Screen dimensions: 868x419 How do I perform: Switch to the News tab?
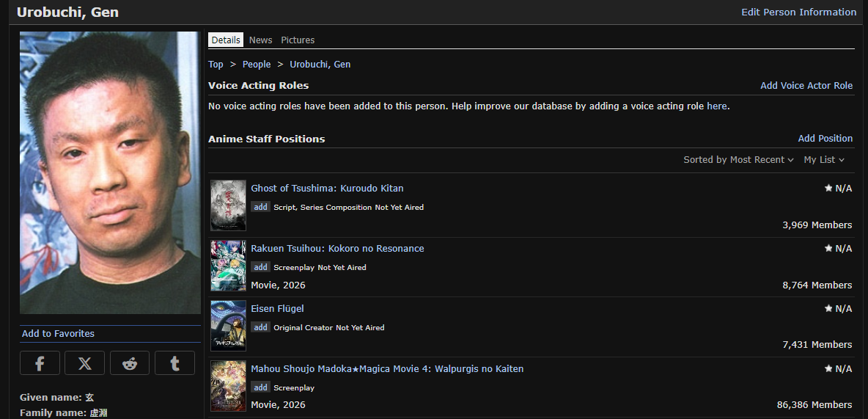coord(261,40)
